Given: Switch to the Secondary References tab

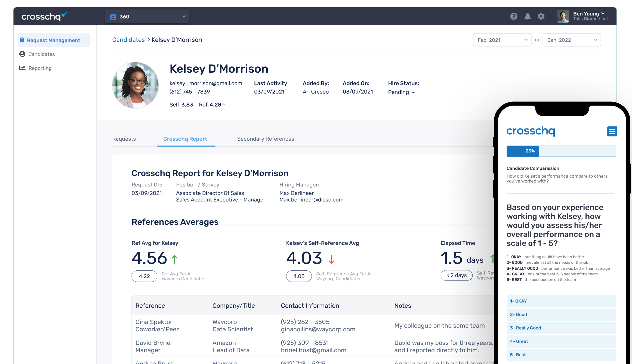Looking at the screenshot, I should (x=265, y=139).
